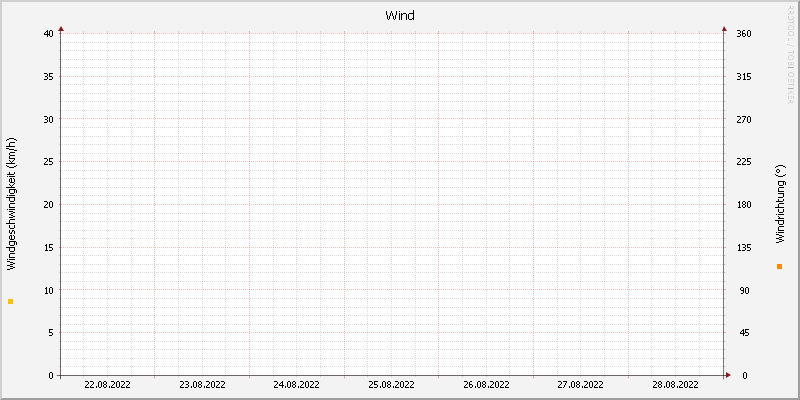The height and width of the screenshot is (400, 800).
Task: Click right axis value 315
Action: (x=744, y=77)
